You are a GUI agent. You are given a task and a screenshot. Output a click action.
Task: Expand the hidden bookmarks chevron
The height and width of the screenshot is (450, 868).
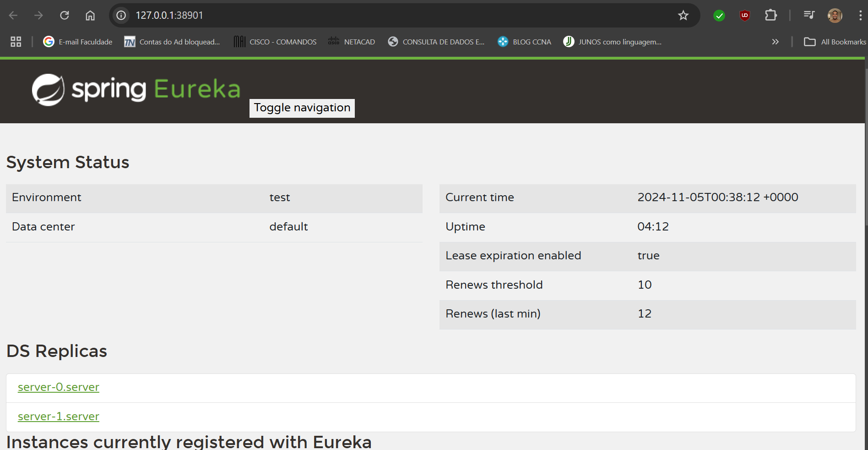coord(775,42)
